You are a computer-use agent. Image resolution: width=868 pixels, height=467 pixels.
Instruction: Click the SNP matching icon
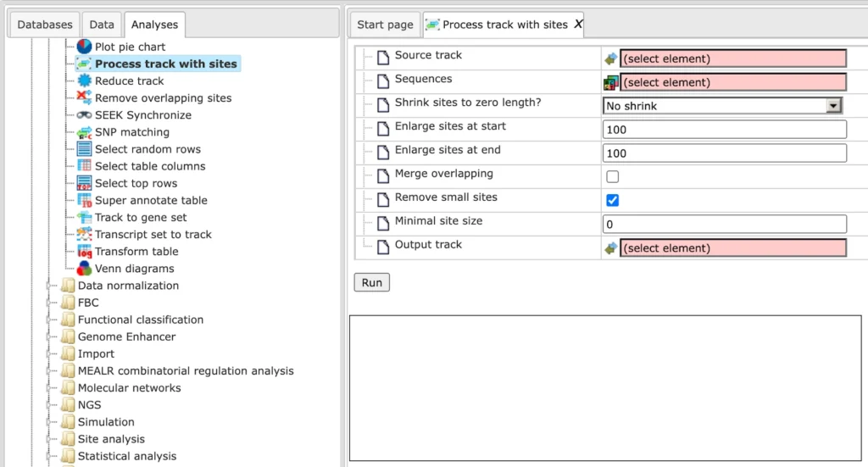(x=84, y=132)
